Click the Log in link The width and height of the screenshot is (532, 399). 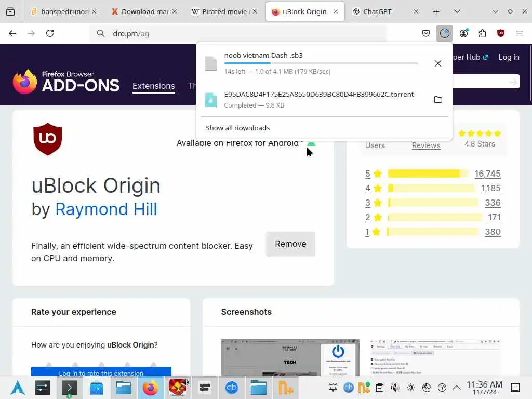(509, 57)
